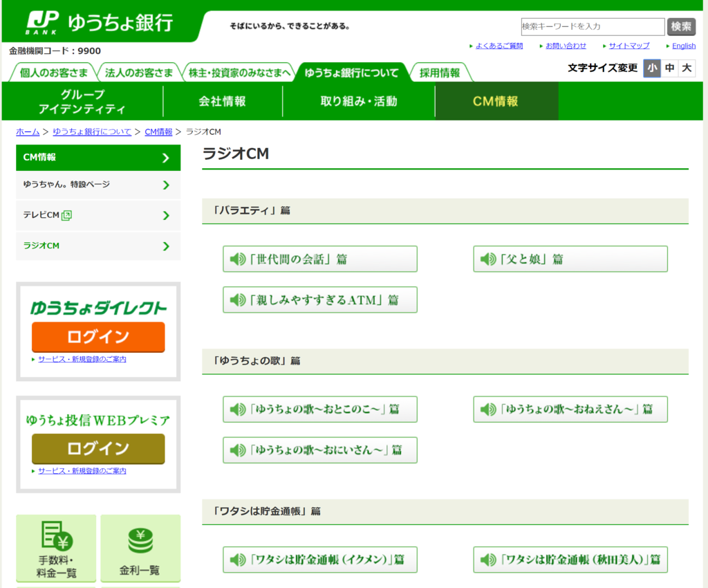The height and width of the screenshot is (588, 708).
Task: Open 株主・投資家のみなさまへ tab
Action: point(239,72)
